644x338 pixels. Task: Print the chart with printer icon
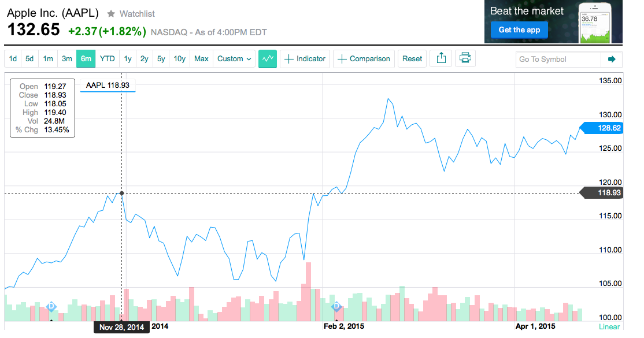(465, 58)
